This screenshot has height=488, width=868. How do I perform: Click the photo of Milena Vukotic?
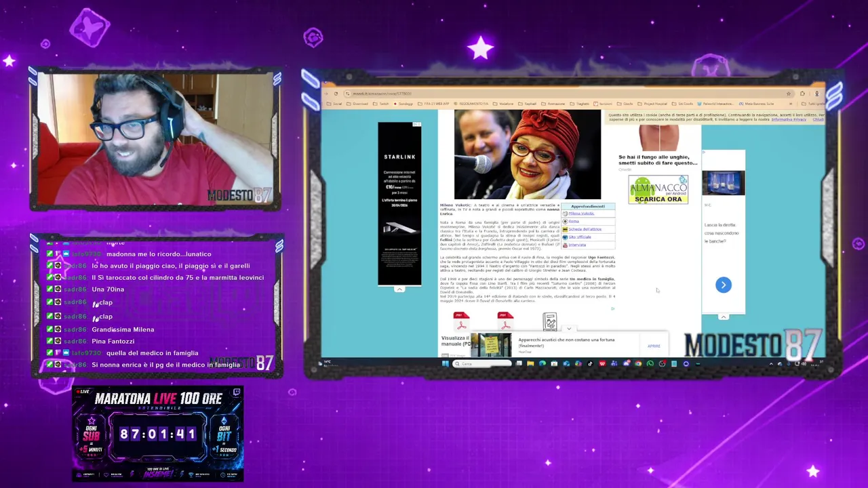[x=527, y=155]
